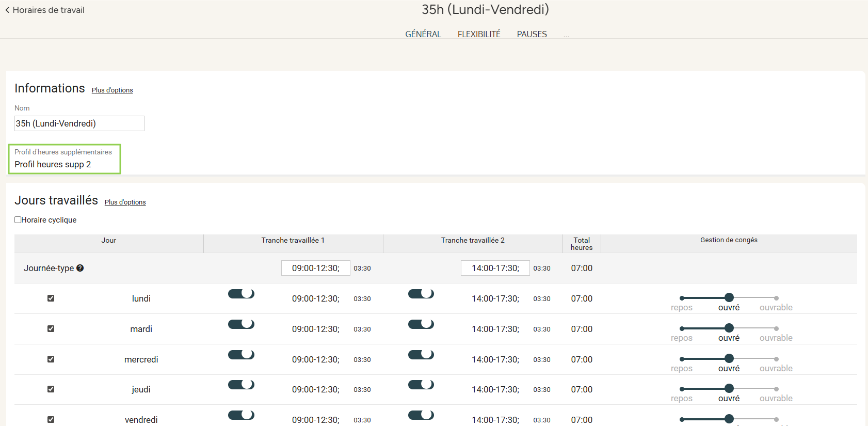Select the GÉNÉRAL tab
This screenshot has height=426, width=868.
(423, 34)
